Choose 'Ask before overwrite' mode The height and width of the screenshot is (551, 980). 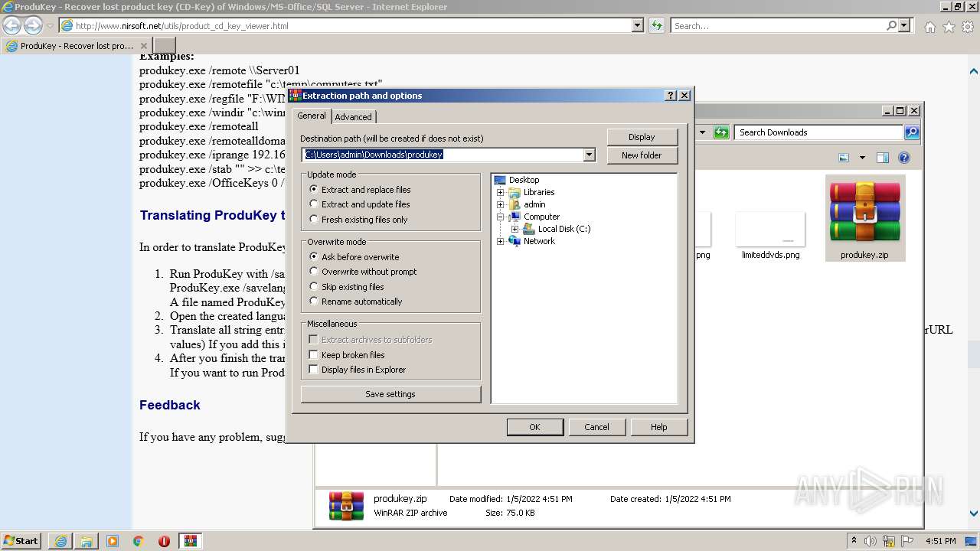click(x=354, y=257)
